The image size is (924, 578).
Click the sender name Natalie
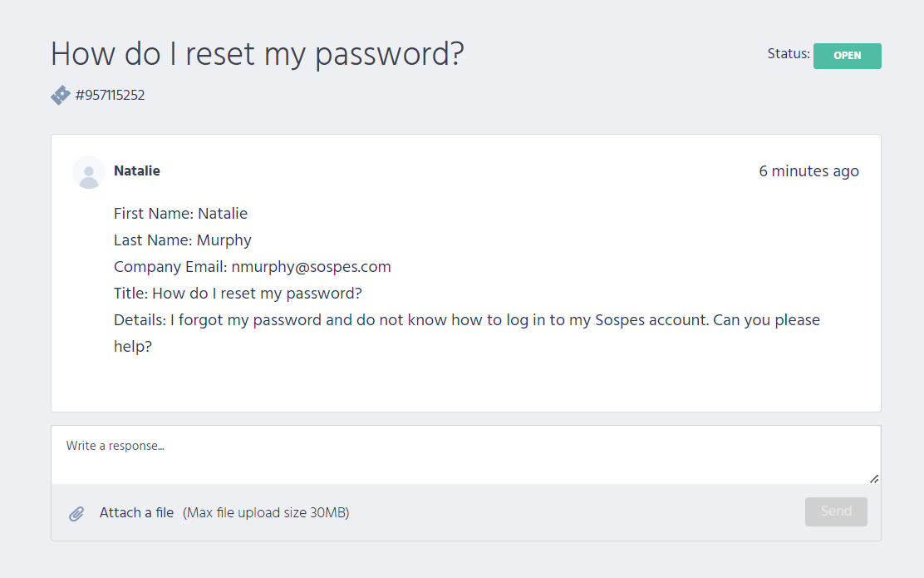point(137,171)
